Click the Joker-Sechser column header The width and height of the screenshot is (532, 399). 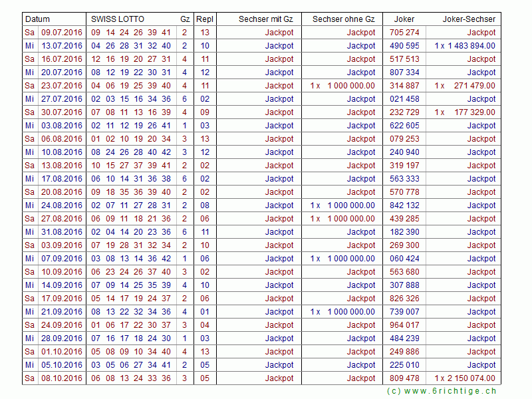coord(469,19)
